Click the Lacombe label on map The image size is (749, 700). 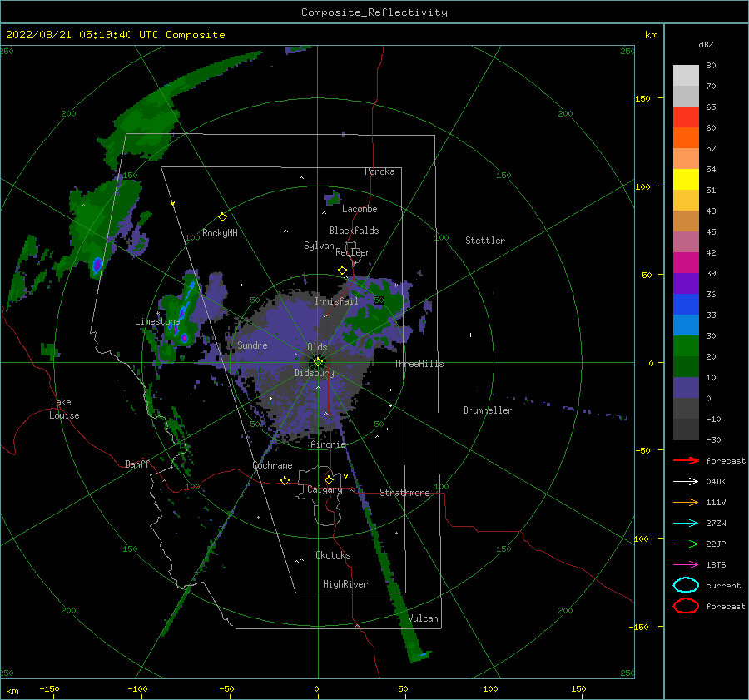coord(360,209)
